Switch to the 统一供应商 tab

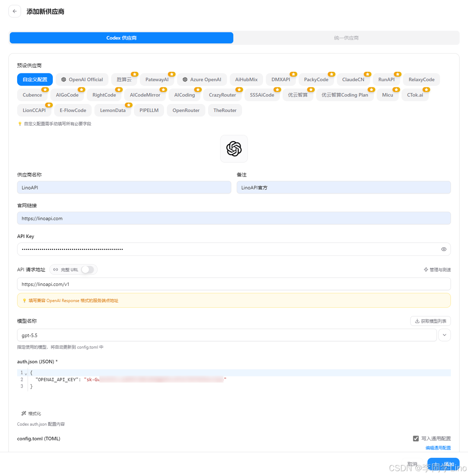coord(346,38)
